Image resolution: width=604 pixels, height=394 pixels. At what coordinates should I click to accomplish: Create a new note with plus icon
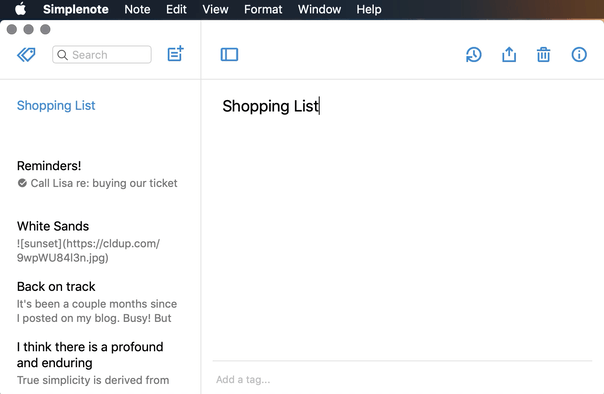click(x=175, y=54)
